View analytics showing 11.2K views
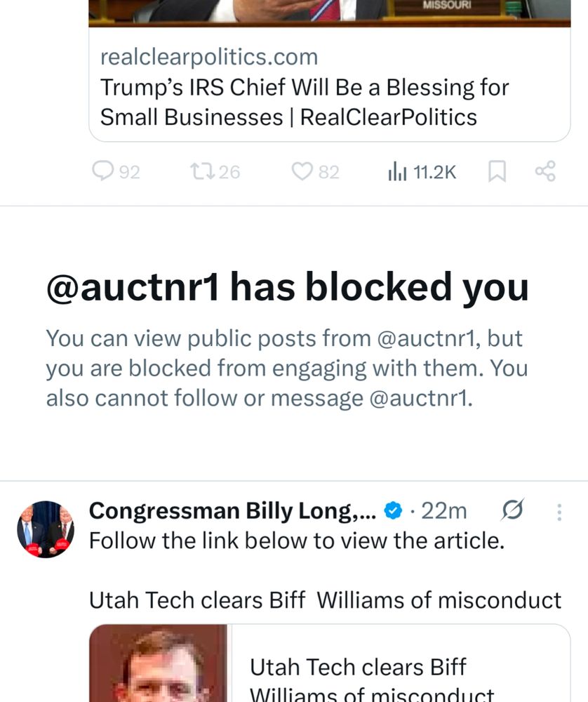Screen dimensions: 588x702 pos(397,171)
